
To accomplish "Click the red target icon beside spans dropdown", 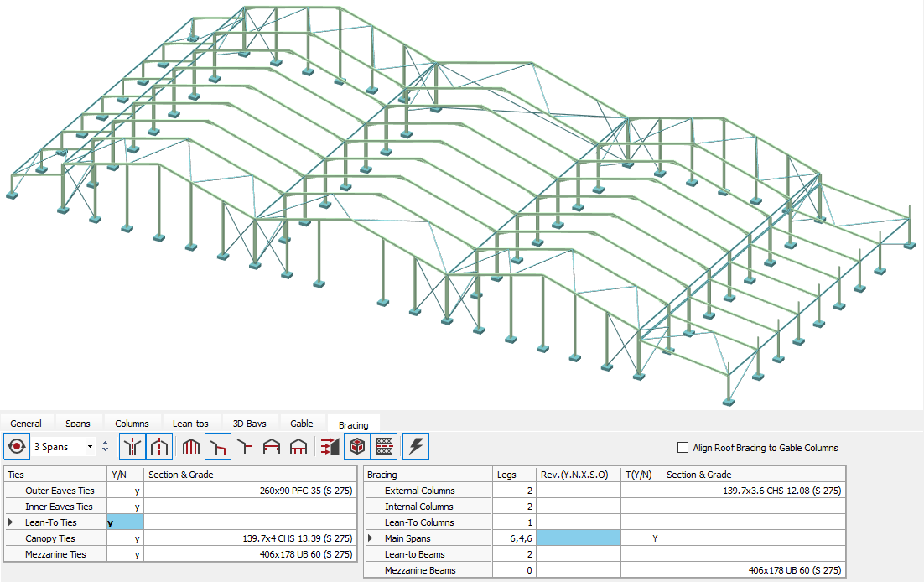I will [x=18, y=447].
